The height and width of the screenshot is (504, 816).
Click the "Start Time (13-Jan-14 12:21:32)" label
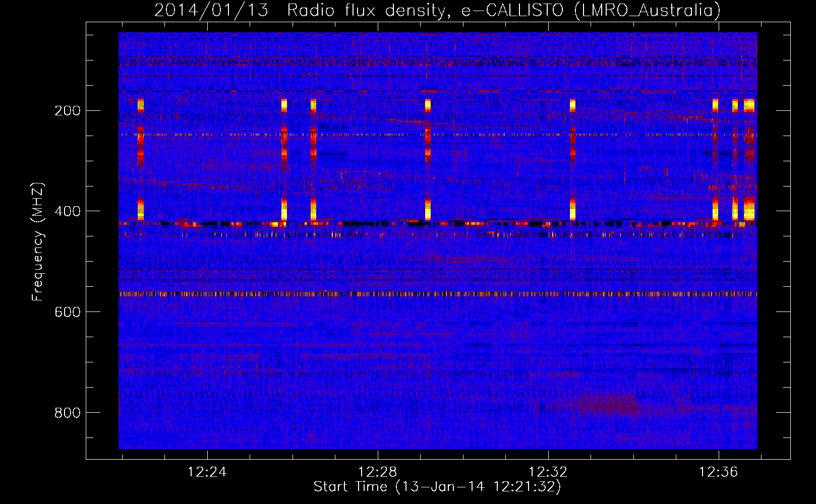click(x=437, y=487)
